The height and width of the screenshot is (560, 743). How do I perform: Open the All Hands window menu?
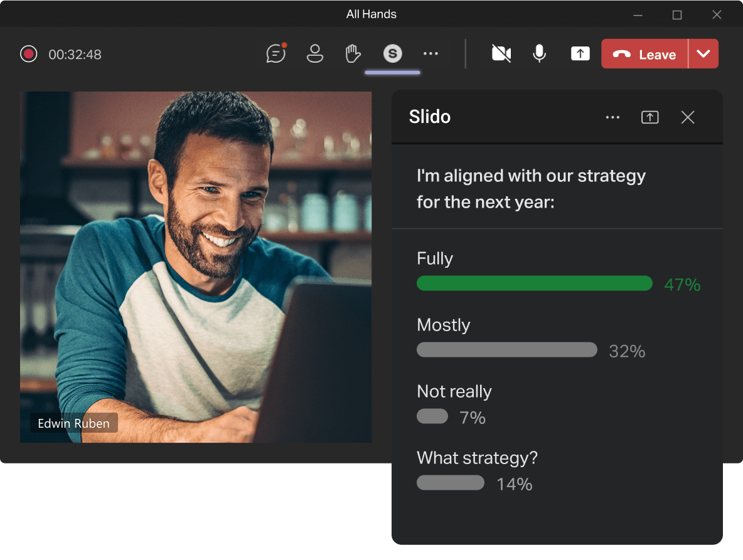371,14
